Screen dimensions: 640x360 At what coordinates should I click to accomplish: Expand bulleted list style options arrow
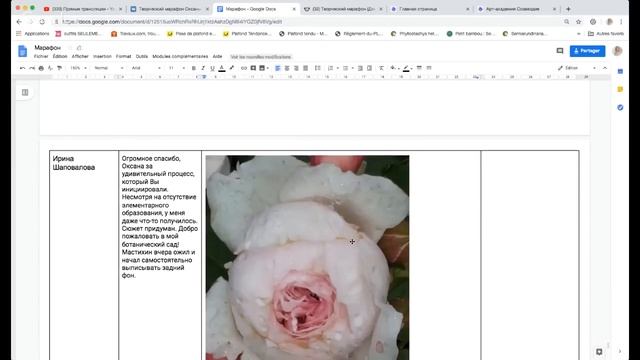pyautogui.click(x=352, y=68)
